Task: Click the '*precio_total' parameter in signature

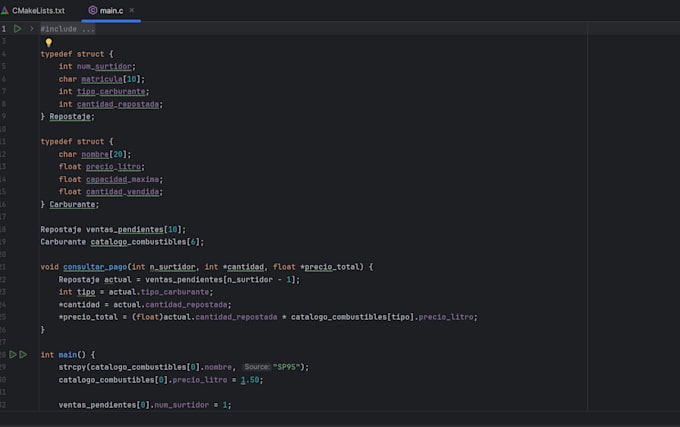Action: (x=332, y=267)
